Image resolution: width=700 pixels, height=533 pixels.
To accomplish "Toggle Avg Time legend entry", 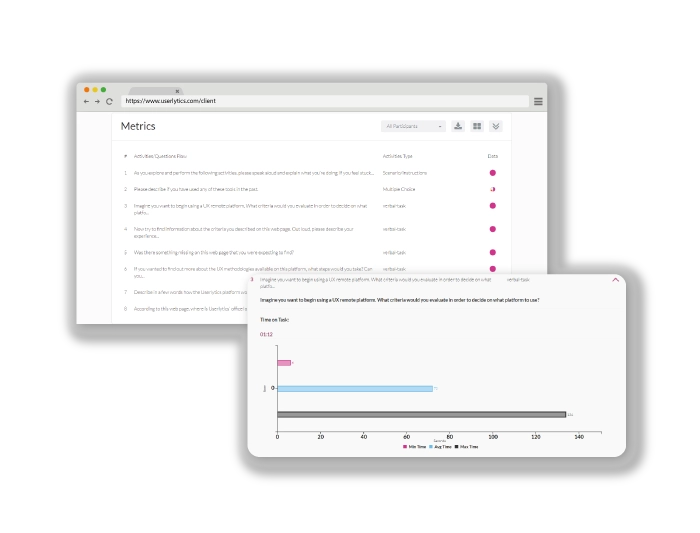I will [x=440, y=447].
